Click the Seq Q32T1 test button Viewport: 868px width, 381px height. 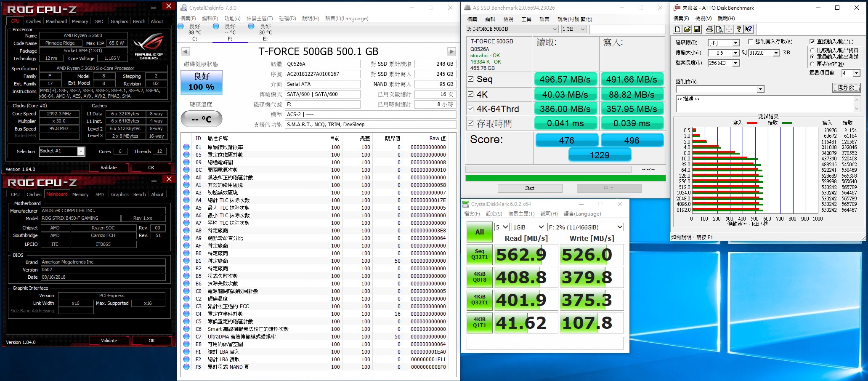click(x=480, y=254)
